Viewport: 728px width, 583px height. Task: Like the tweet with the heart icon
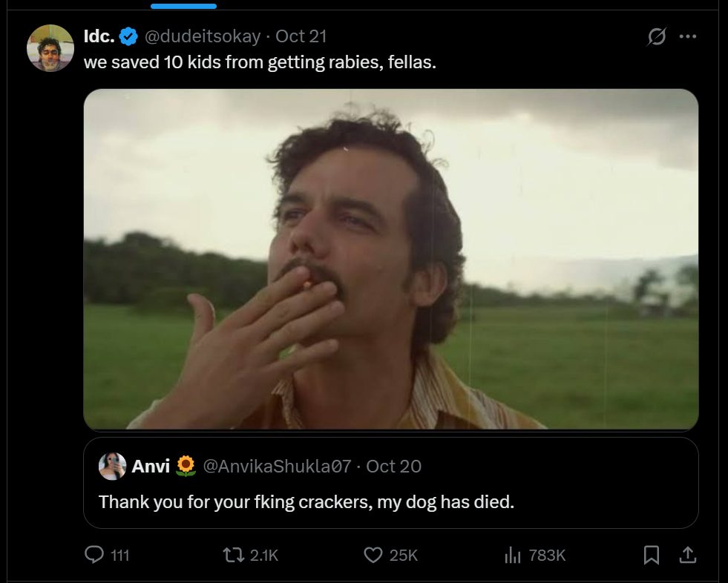[373, 554]
